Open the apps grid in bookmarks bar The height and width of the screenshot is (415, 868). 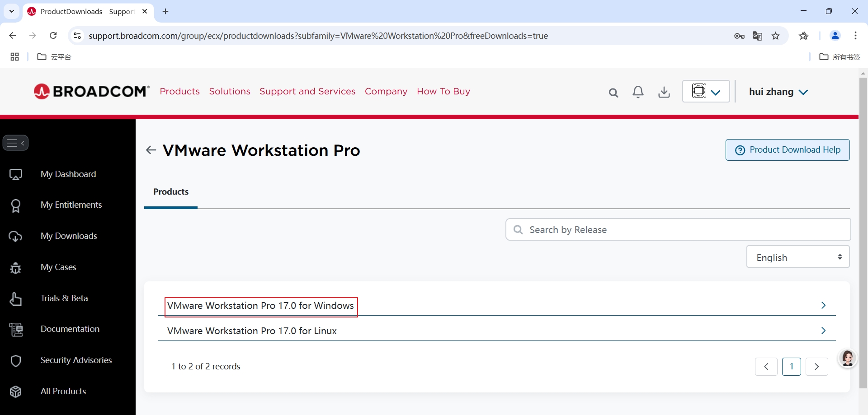tap(14, 57)
